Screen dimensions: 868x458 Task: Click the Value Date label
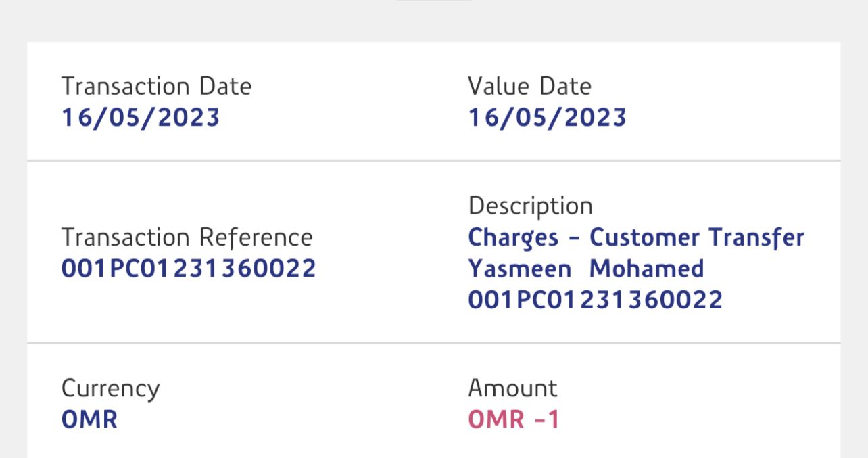[x=529, y=87]
